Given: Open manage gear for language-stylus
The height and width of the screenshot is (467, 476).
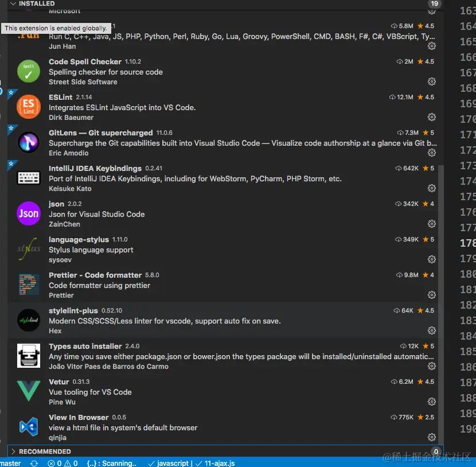Looking at the screenshot, I should (x=432, y=259).
